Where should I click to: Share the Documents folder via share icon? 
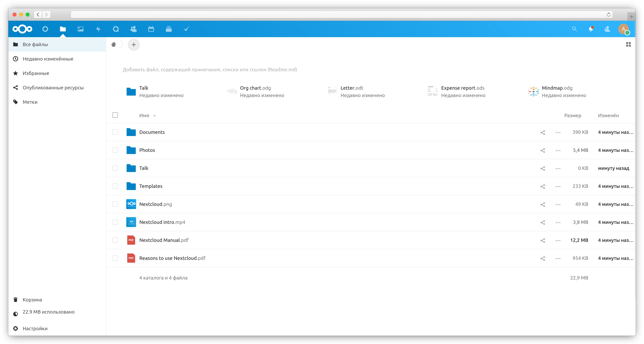543,132
